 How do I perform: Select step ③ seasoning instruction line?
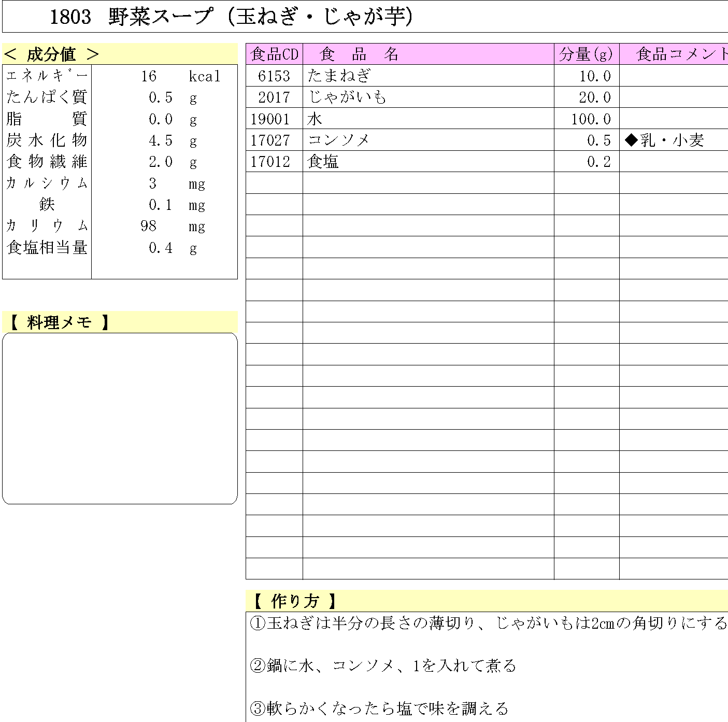pos(379,708)
